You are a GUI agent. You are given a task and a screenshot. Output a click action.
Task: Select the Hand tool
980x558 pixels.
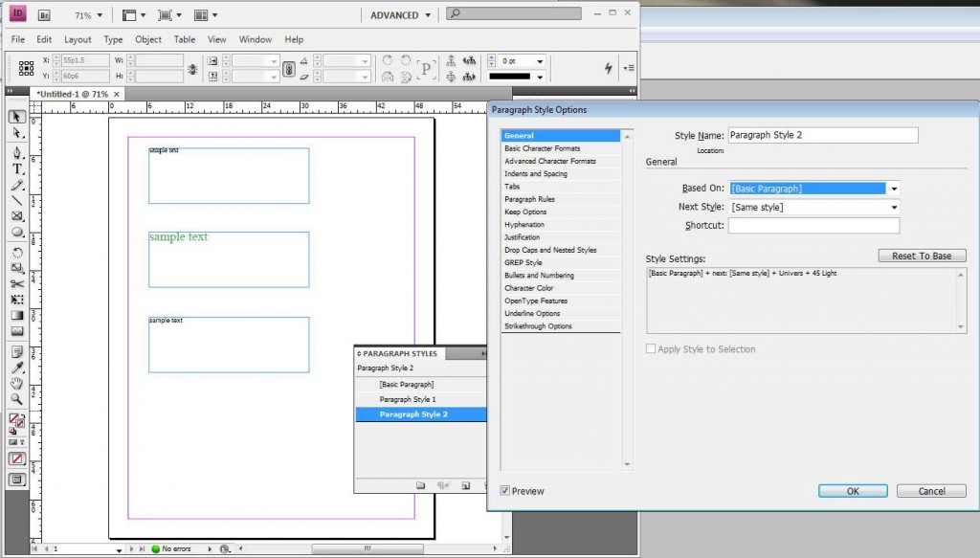(17, 383)
